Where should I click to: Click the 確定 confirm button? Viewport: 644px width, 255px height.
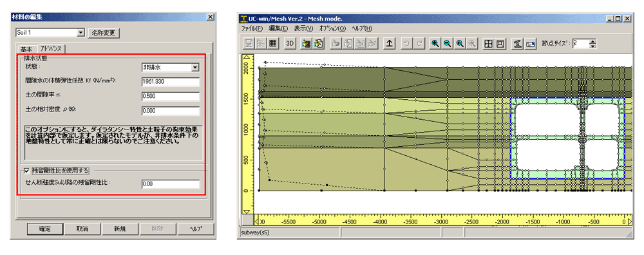tap(45, 229)
